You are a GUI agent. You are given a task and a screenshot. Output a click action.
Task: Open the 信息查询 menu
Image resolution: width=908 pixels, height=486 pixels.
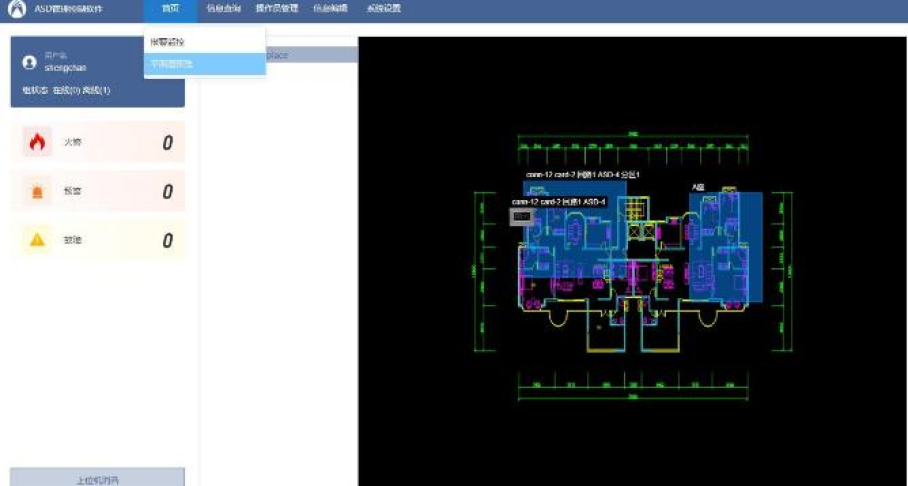tap(223, 9)
